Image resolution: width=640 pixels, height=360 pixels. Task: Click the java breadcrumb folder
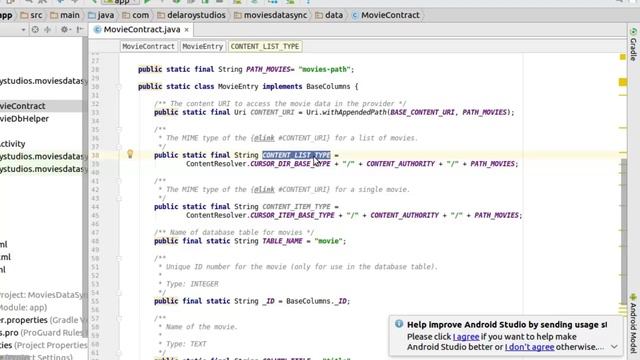[x=101, y=15]
